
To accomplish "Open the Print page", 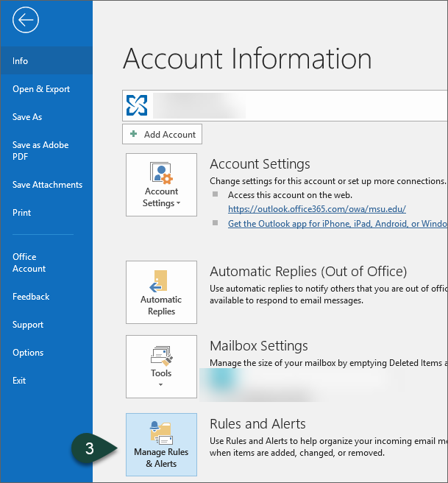I will (22, 213).
